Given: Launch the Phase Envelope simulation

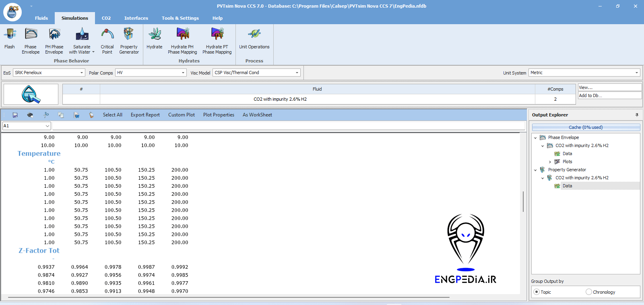Looking at the screenshot, I should point(31,41).
